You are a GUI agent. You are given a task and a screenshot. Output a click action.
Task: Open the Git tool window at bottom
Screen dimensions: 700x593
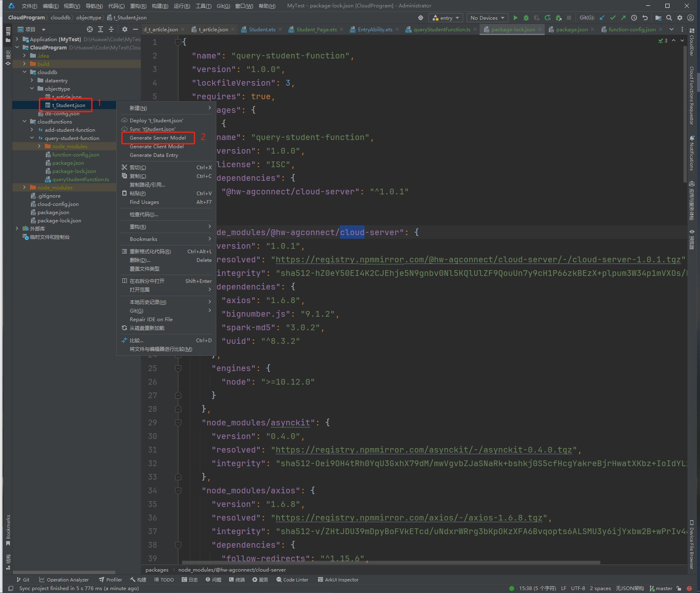pos(23,579)
